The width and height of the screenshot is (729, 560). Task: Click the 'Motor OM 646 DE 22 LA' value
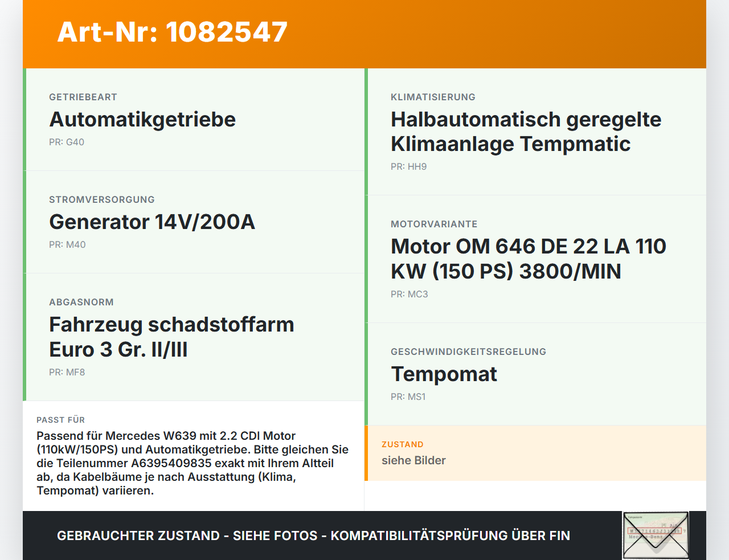point(529,259)
